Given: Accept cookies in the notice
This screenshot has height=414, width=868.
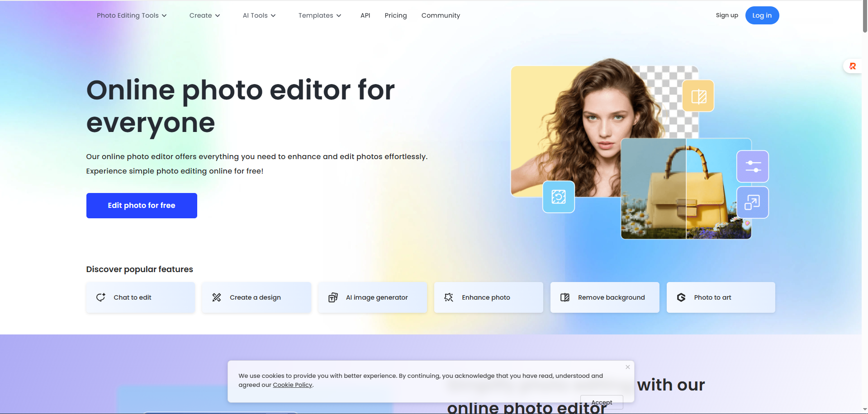Looking at the screenshot, I should tap(602, 402).
